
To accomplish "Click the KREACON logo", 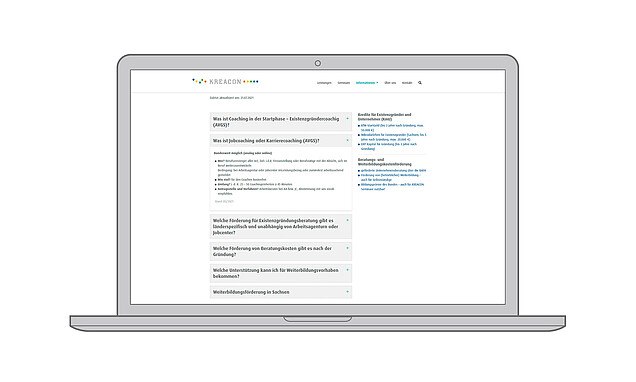I will click(x=225, y=82).
